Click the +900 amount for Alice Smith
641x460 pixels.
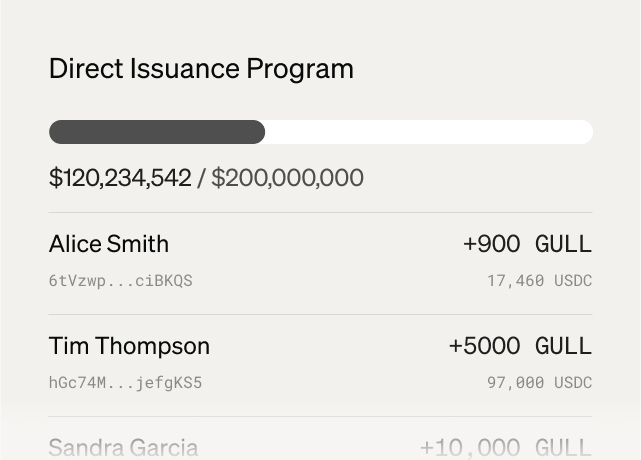click(491, 244)
